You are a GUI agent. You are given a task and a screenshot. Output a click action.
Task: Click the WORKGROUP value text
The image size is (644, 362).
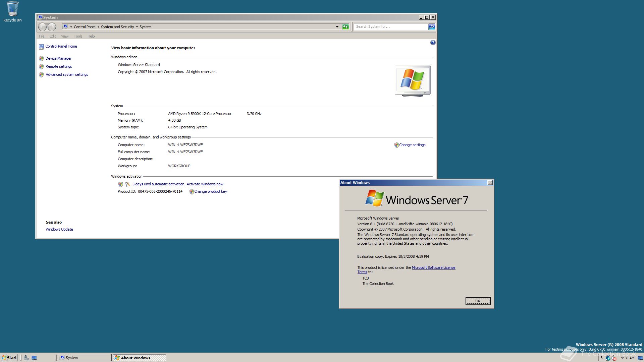tap(179, 166)
